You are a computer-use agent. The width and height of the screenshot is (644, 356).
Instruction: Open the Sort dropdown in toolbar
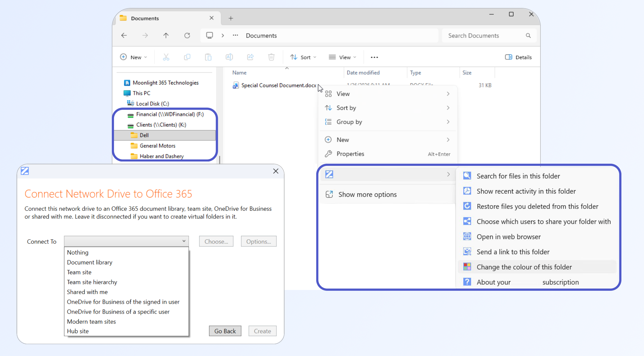(303, 57)
